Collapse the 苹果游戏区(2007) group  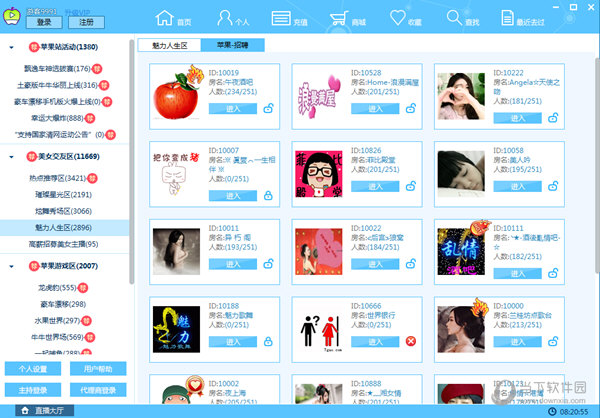pos(11,266)
